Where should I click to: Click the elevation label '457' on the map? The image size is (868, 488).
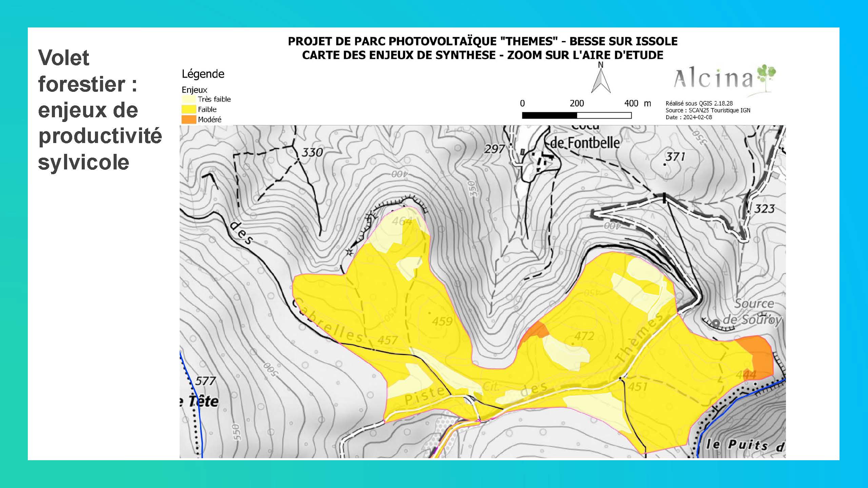(x=388, y=340)
